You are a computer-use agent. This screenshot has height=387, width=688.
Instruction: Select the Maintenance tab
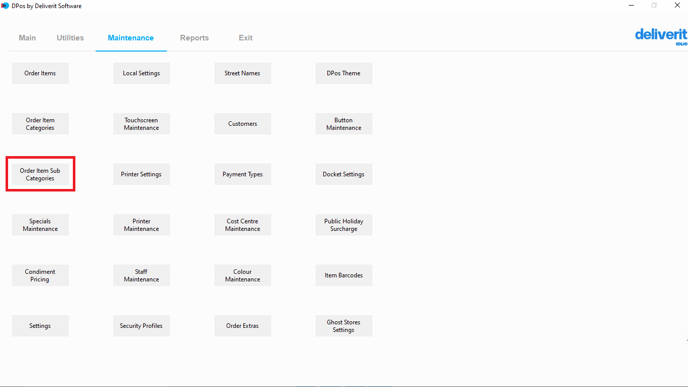[x=131, y=38]
